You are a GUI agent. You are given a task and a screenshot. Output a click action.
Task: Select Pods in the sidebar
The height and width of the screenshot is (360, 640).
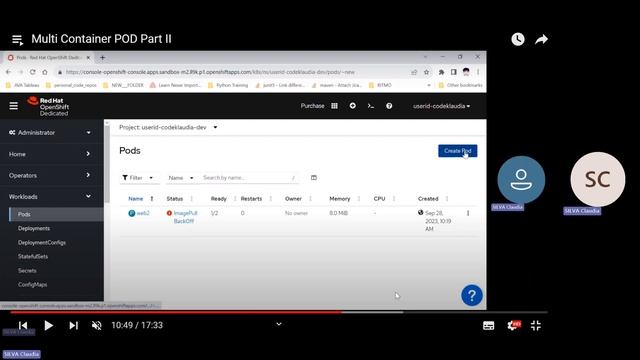point(56,214)
